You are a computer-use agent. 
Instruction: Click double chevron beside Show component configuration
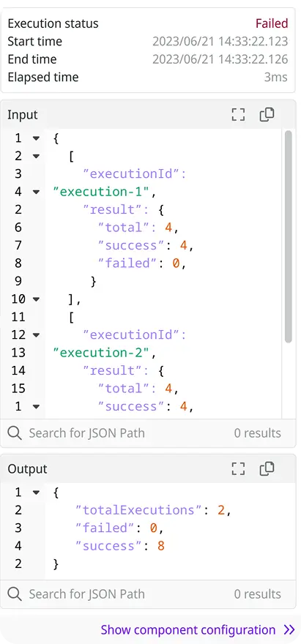coord(289,629)
